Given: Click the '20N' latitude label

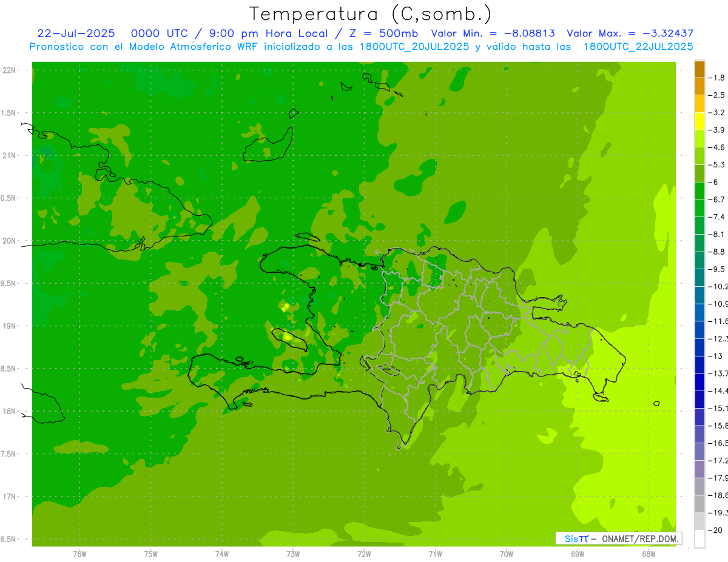Looking at the screenshot, I should 8,241.
